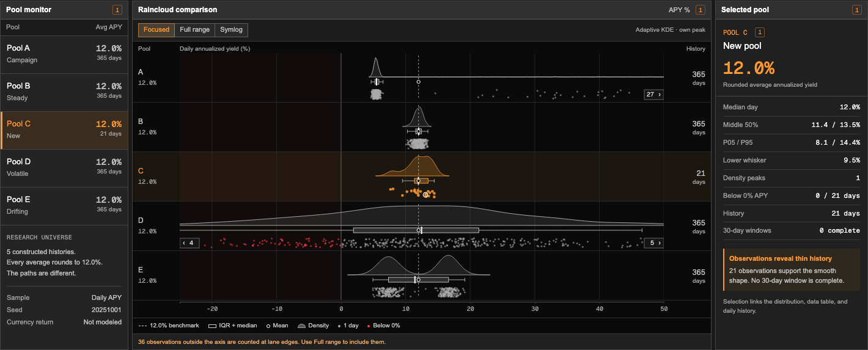Select Pool D Volatile in the pool list

[64, 168]
